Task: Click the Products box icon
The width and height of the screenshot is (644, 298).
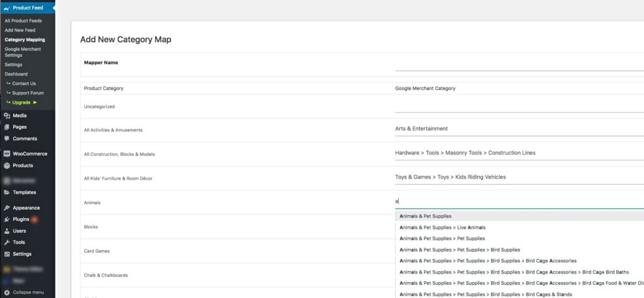Action: point(6,165)
